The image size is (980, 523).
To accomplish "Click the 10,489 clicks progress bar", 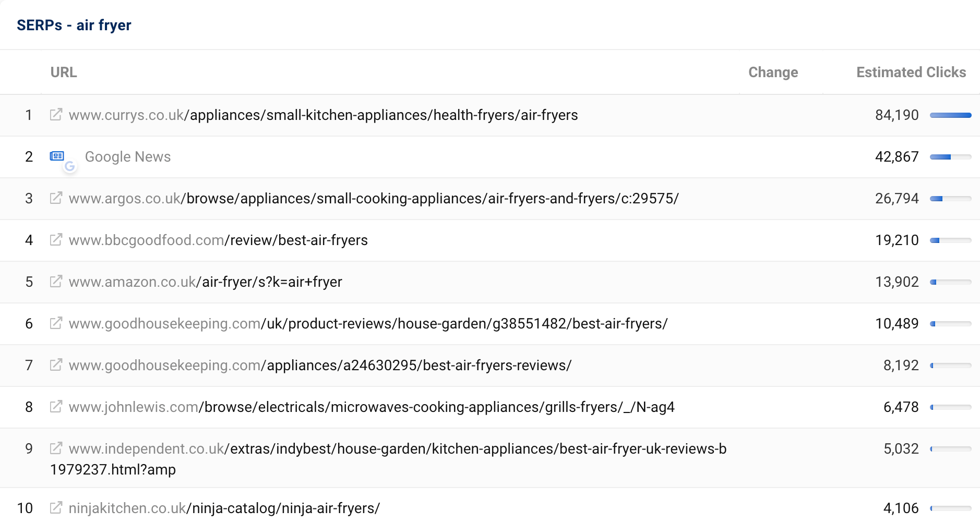I will tap(950, 324).
